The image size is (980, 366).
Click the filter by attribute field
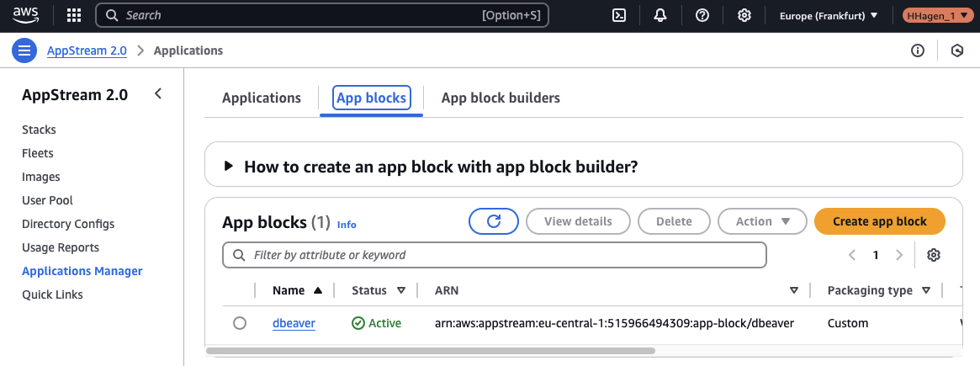(x=495, y=255)
